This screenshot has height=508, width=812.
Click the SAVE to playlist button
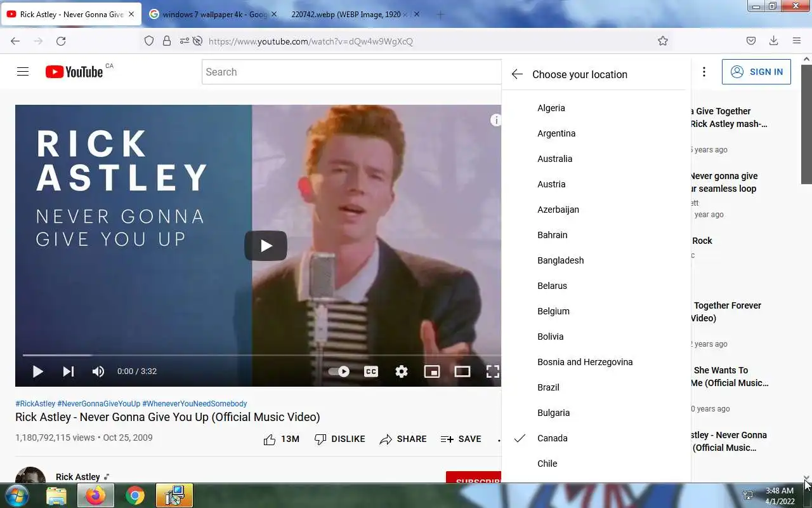tap(461, 439)
